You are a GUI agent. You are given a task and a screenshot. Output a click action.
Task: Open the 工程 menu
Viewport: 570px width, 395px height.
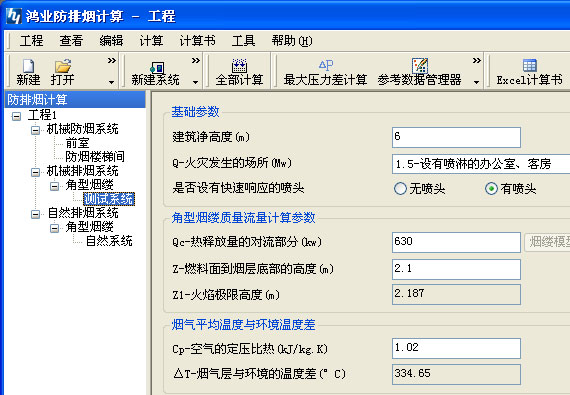tap(31, 41)
